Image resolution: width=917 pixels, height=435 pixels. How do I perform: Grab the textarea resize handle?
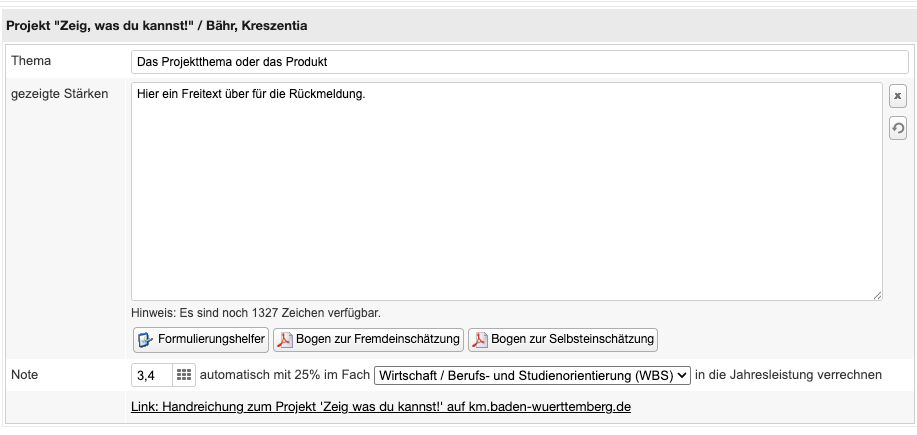click(876, 294)
